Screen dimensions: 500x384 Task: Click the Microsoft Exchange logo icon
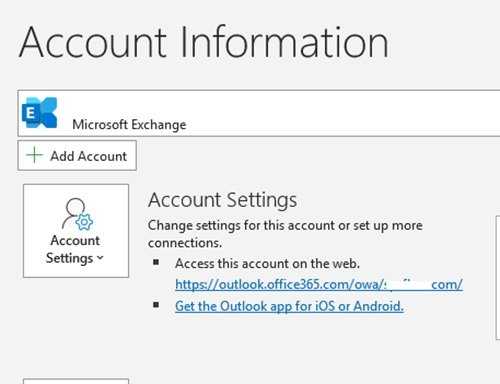click(39, 113)
